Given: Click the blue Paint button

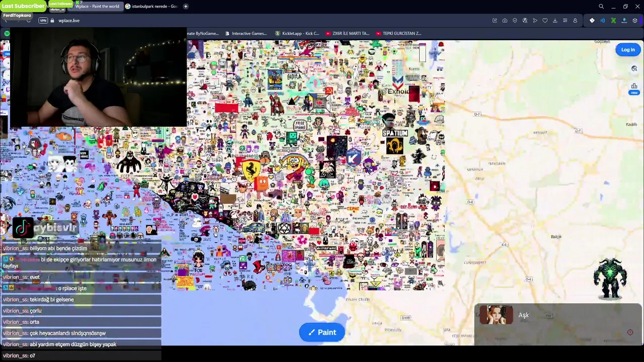Looking at the screenshot, I should 322,332.
